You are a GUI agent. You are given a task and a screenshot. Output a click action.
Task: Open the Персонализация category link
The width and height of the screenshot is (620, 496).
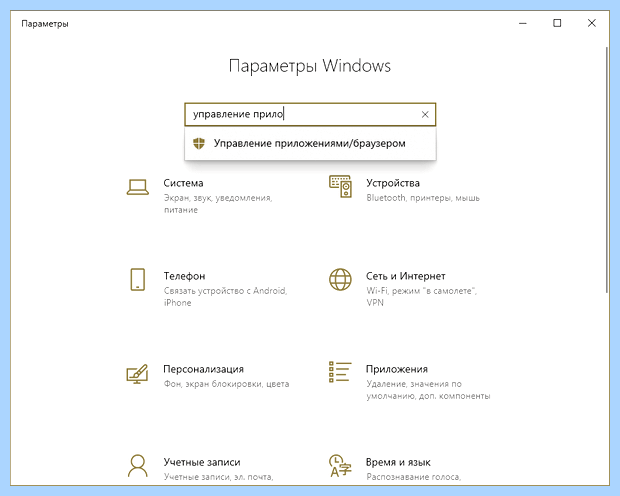click(204, 369)
